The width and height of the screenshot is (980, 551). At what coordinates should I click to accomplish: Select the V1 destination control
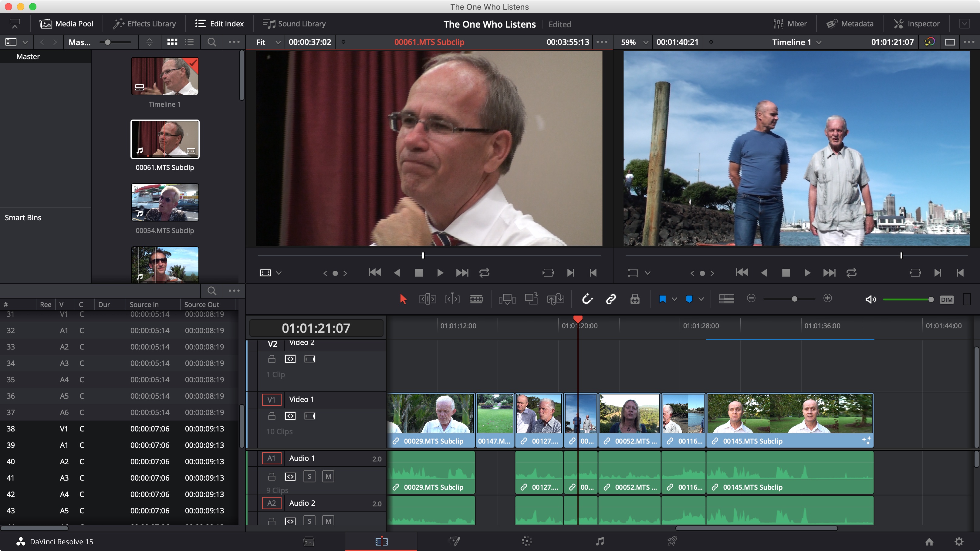(272, 400)
